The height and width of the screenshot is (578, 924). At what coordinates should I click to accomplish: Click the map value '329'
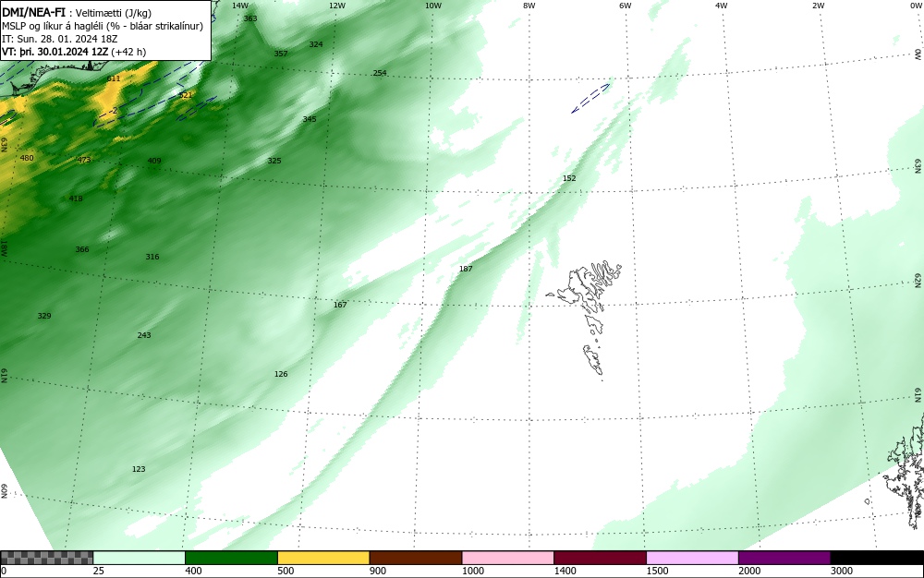(x=44, y=316)
